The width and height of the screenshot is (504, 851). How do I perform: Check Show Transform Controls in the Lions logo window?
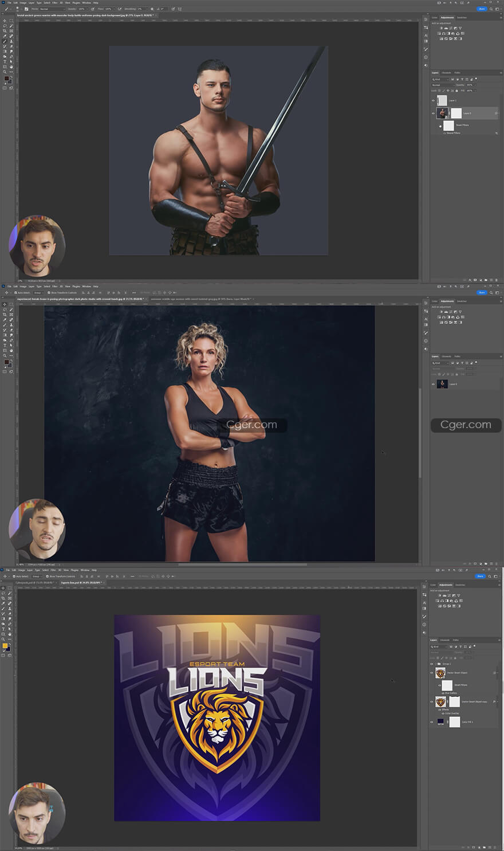pos(48,576)
